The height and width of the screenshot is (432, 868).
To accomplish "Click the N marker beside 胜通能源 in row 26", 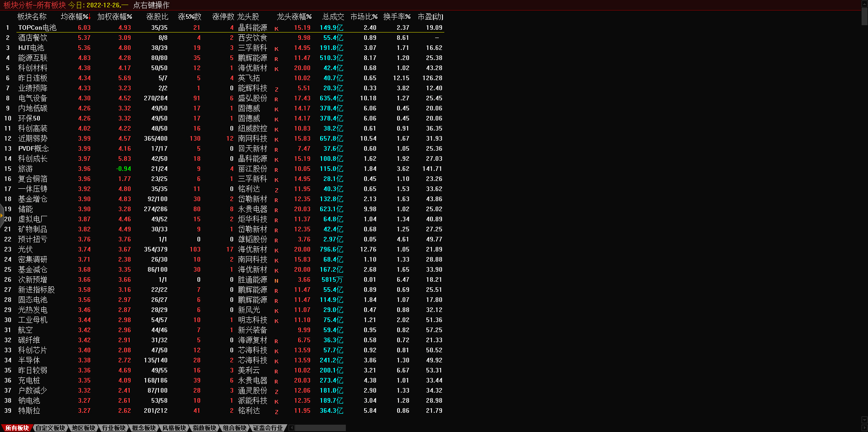I will [276, 280].
